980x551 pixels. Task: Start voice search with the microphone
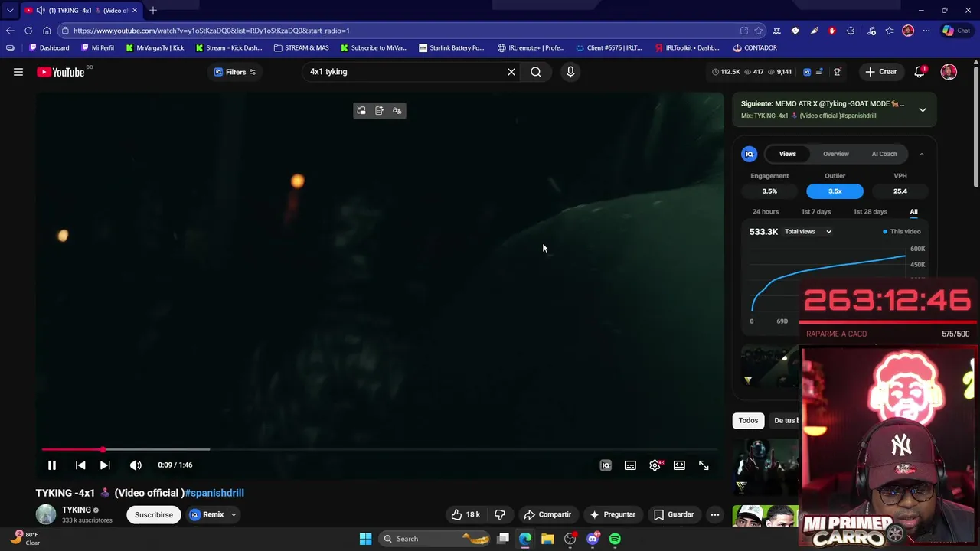tap(570, 72)
